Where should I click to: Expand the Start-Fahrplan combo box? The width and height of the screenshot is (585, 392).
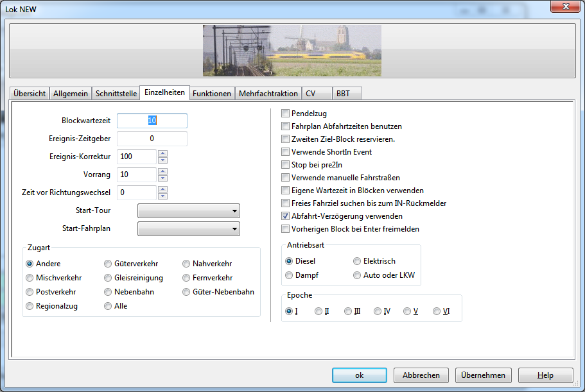(188, 229)
